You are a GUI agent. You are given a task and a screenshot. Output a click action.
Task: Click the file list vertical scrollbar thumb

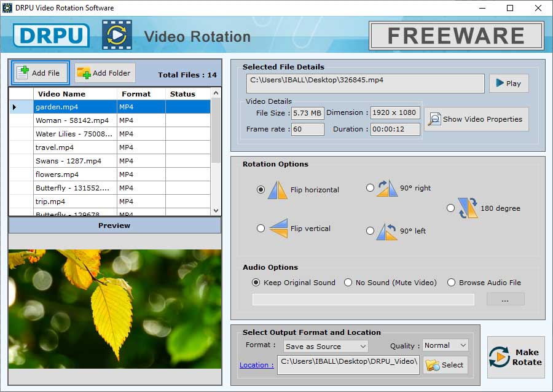pyautogui.click(x=216, y=130)
